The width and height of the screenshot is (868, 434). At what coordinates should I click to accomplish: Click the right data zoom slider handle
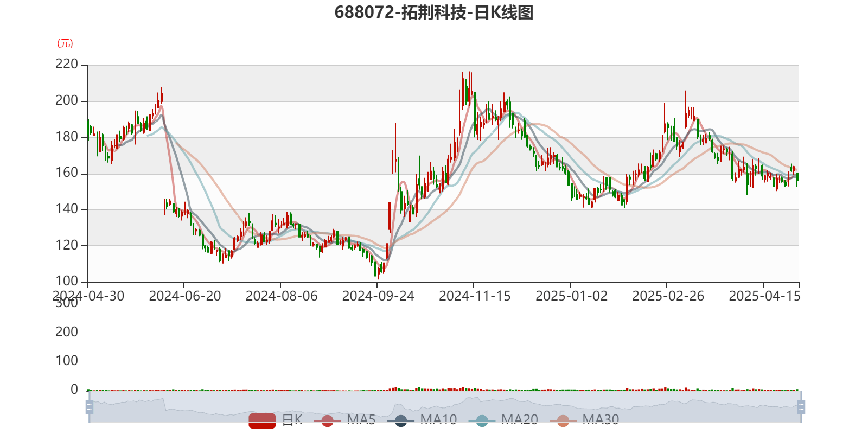[x=801, y=407]
